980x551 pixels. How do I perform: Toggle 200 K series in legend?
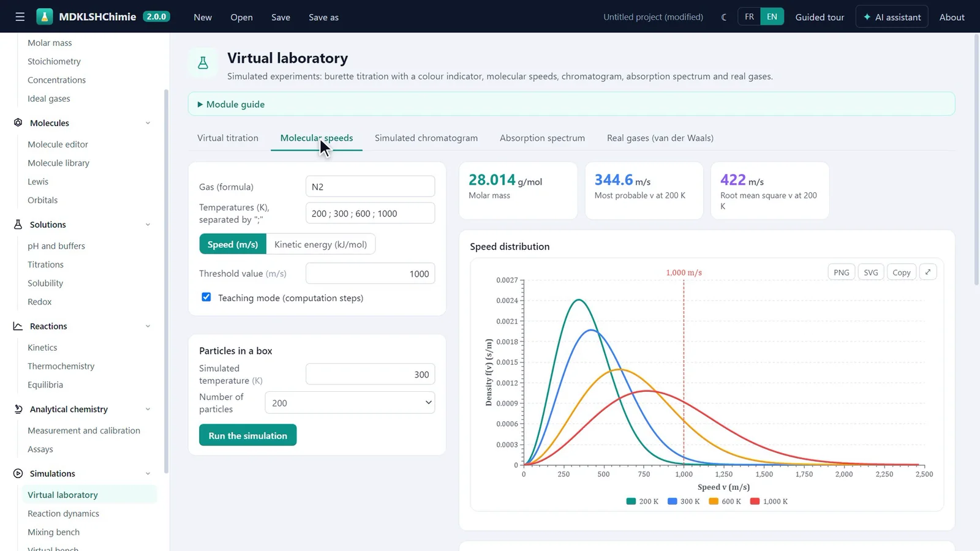coord(643,501)
